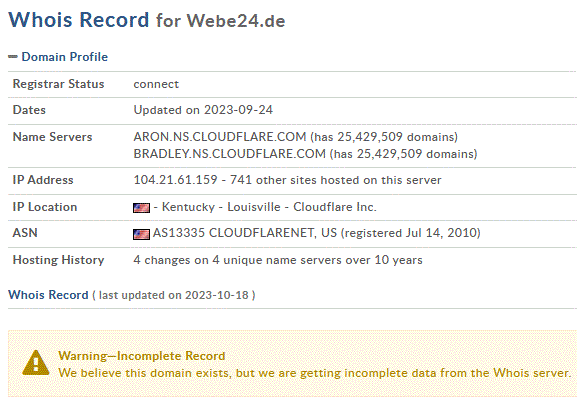Screen dimensions: 578x399
Task: Click the Updated on 2023-09-24 date
Action: coord(203,110)
